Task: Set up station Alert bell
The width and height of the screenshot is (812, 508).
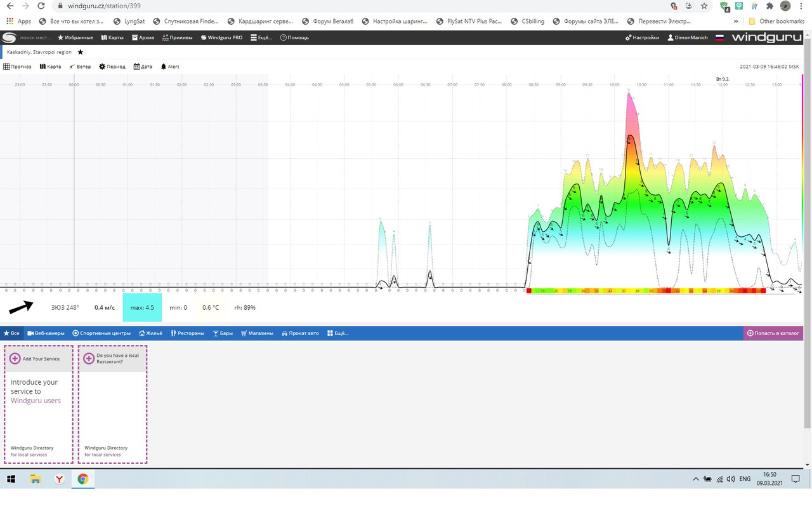Action: coord(170,66)
